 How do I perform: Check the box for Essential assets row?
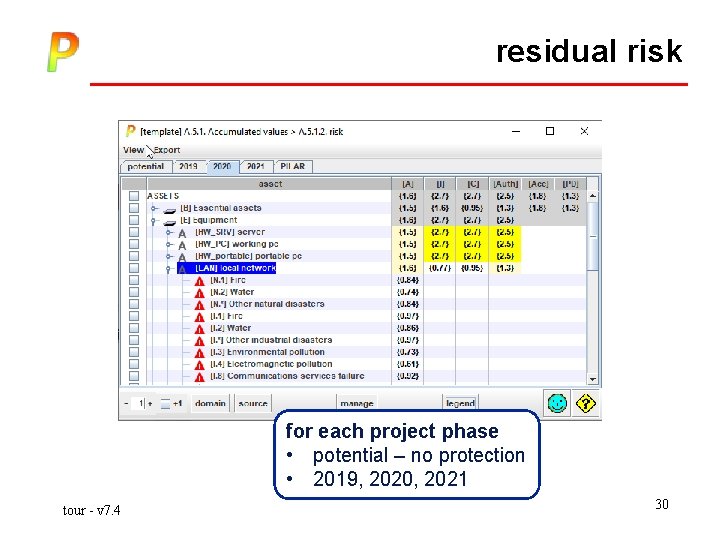134,208
